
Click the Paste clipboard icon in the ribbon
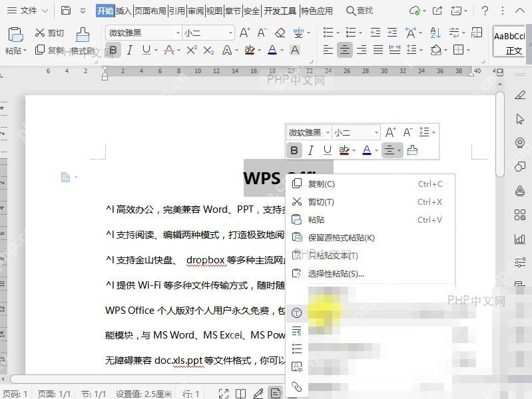click(15, 35)
